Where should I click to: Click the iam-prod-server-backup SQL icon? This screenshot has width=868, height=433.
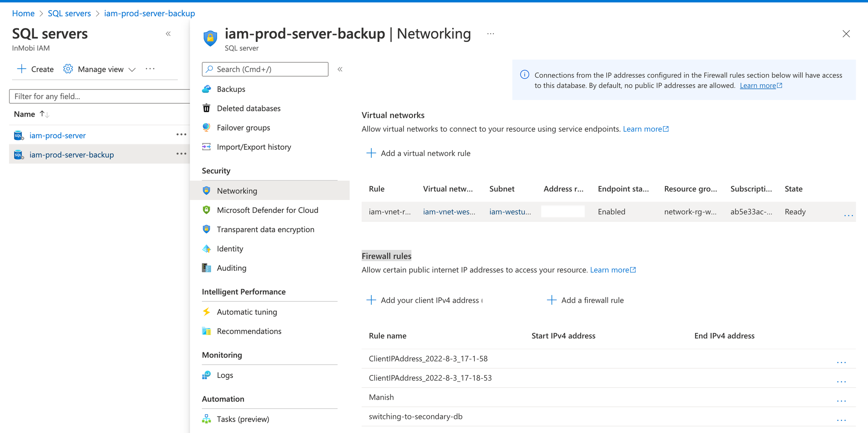point(19,154)
